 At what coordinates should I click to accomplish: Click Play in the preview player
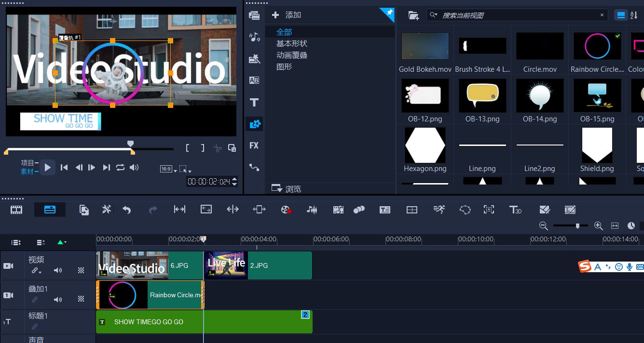(x=47, y=168)
